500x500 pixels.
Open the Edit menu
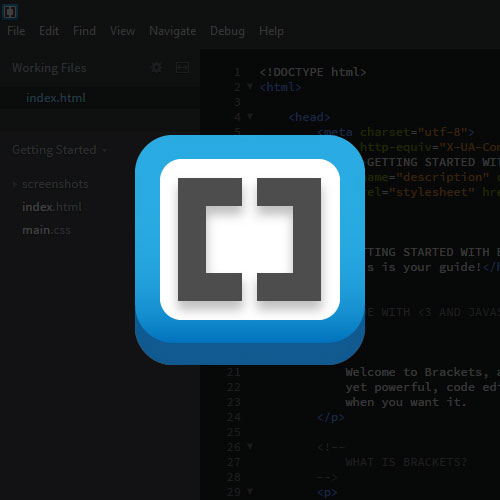[x=49, y=31]
